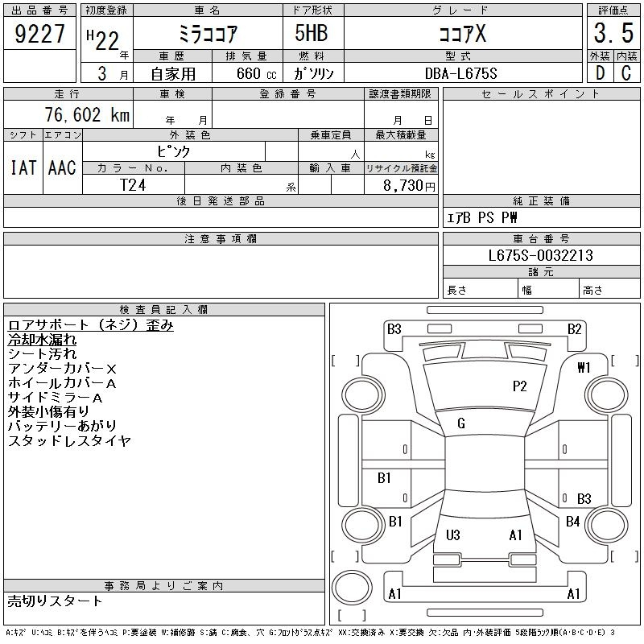This screenshot has width=644, height=644.
Task: Click the G windshield mark in the diagram
Action: pyautogui.click(x=461, y=423)
